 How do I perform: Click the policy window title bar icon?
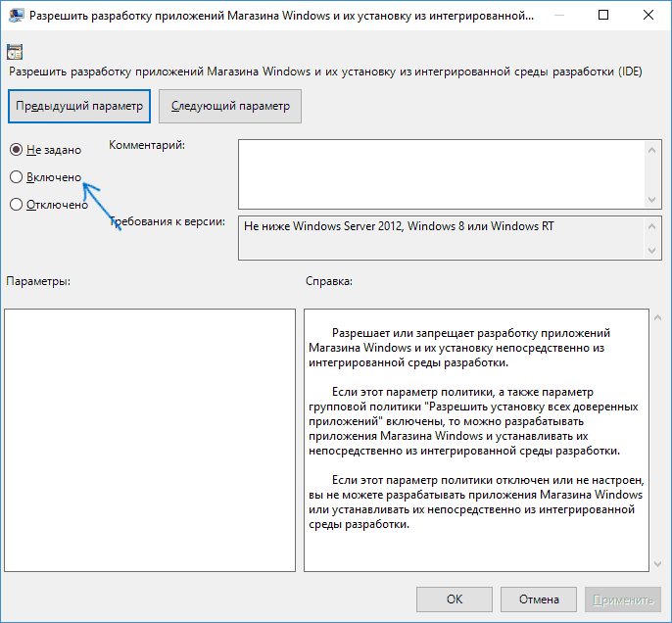click(x=17, y=15)
